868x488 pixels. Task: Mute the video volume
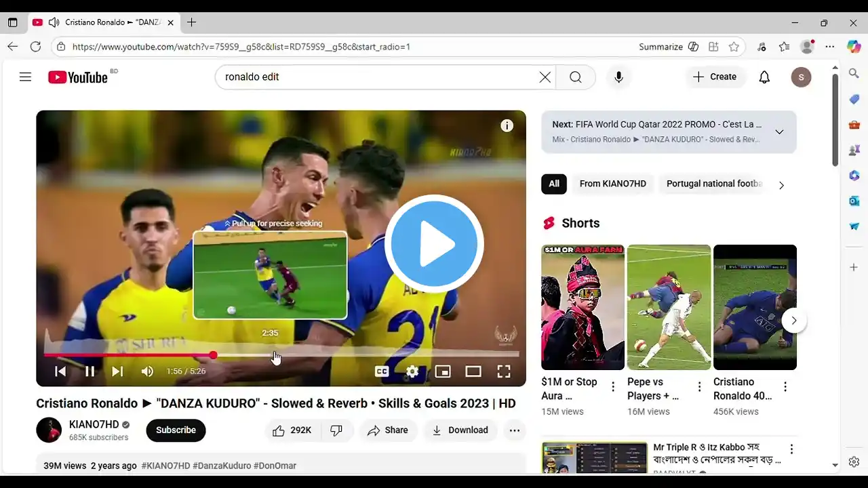point(147,371)
